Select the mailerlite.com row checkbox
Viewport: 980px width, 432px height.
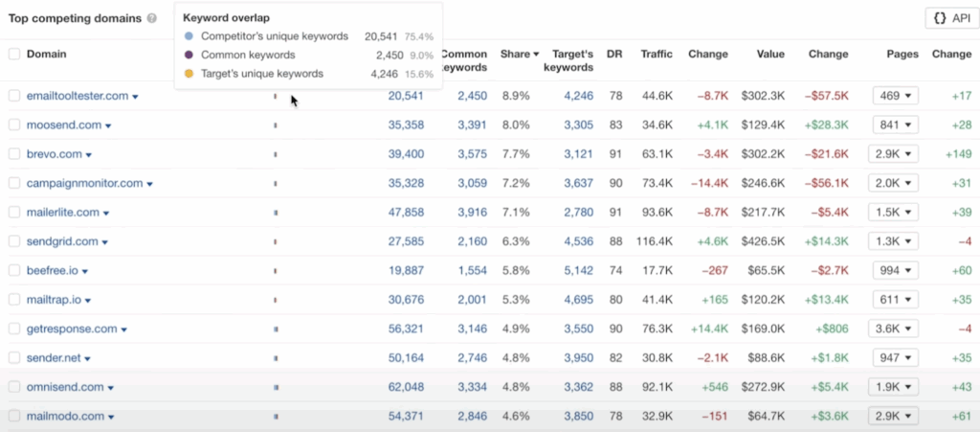tap(13, 213)
